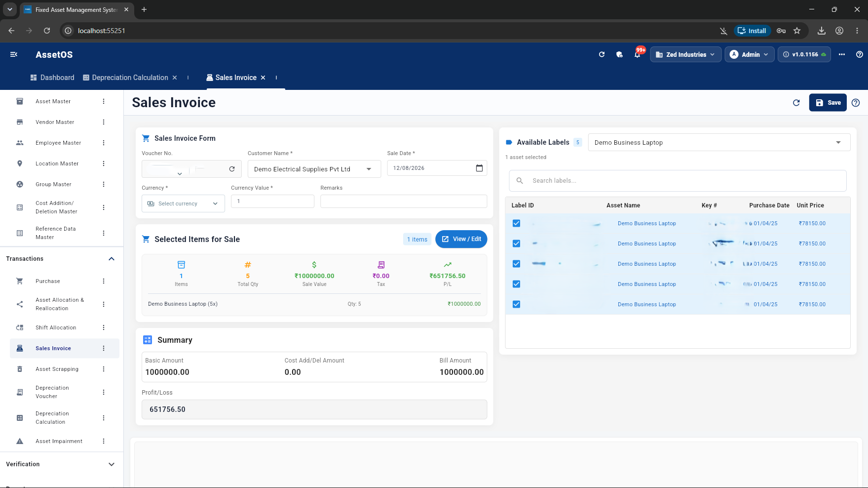This screenshot has width=868, height=488.
Task: Open Shift Allocation in the sidebar
Action: click(x=56, y=327)
